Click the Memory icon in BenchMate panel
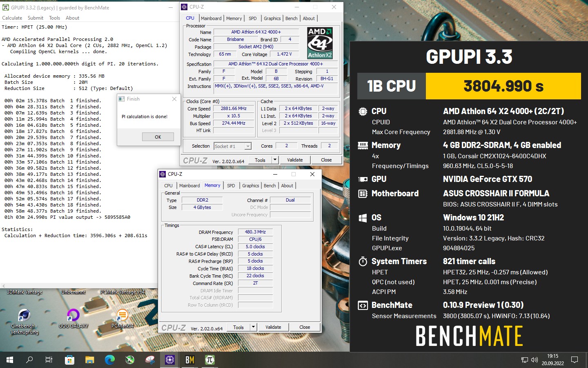 pyautogui.click(x=363, y=145)
